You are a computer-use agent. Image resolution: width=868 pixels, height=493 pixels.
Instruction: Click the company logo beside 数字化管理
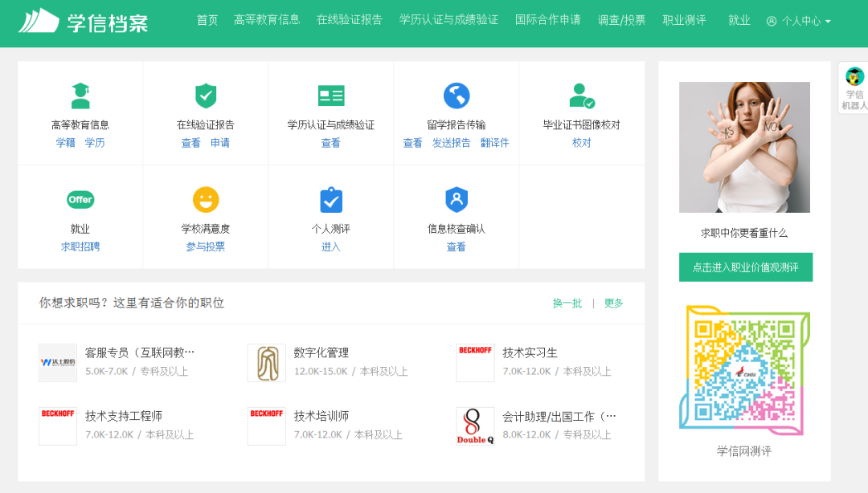[266, 363]
